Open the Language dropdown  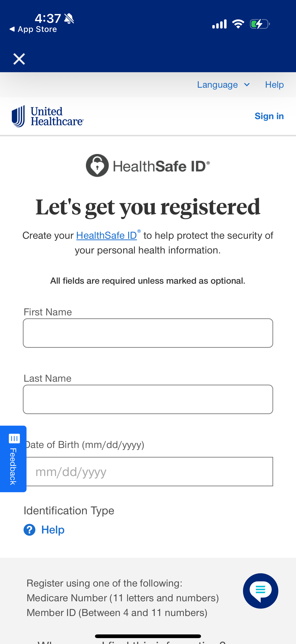(x=217, y=84)
